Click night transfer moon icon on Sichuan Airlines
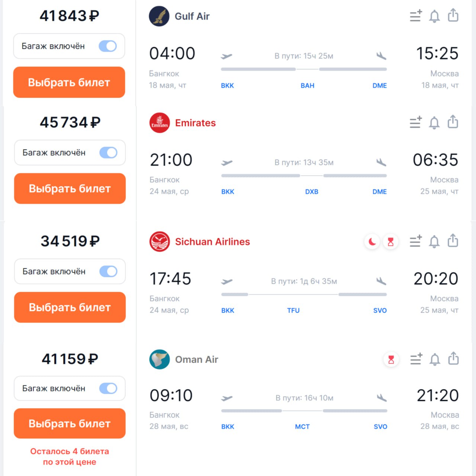Screen dimensions: 476x476 pos(372,242)
